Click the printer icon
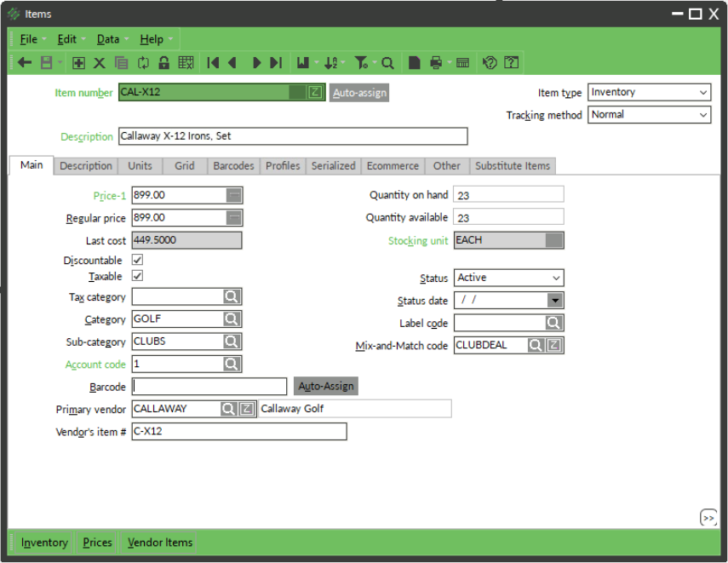 [x=436, y=63]
